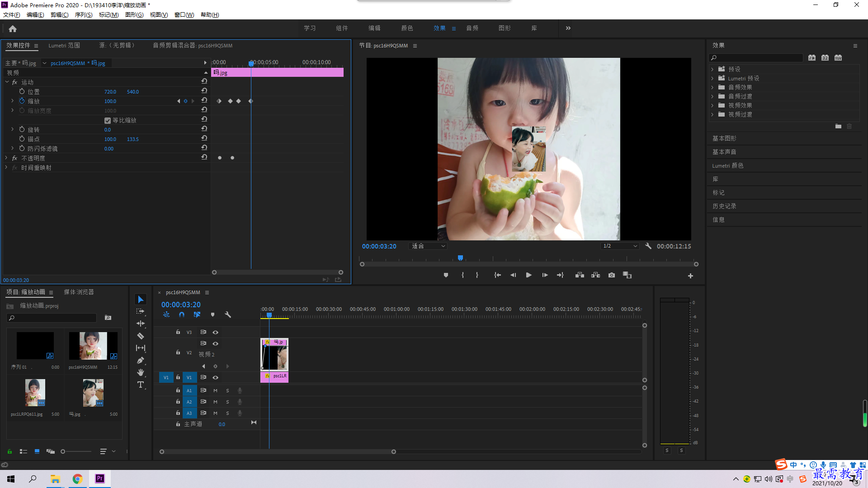Viewport: 868px width, 488px height.
Task: Play the program monitor
Action: [528, 275]
